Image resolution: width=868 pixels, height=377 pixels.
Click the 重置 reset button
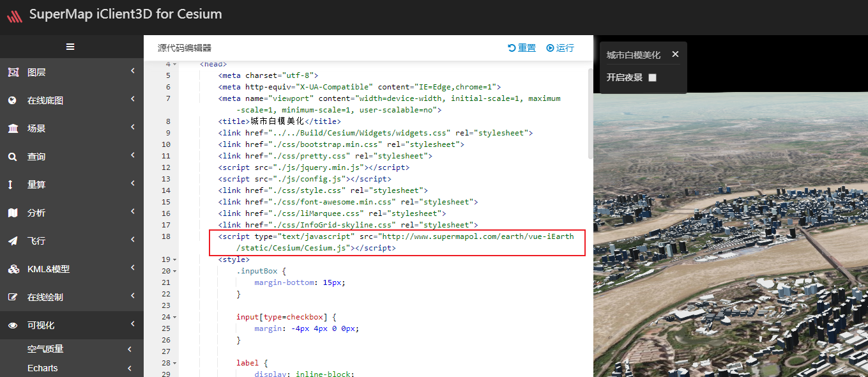[522, 48]
